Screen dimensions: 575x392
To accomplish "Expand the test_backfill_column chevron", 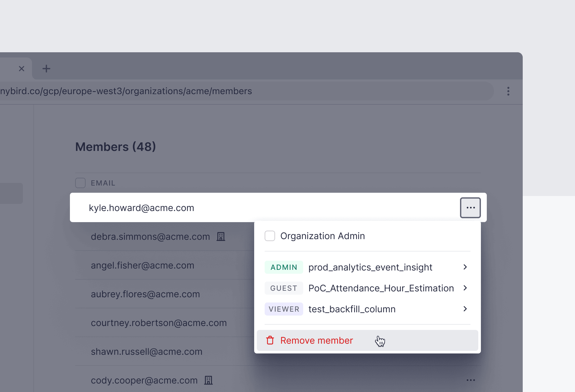I will click(x=465, y=309).
